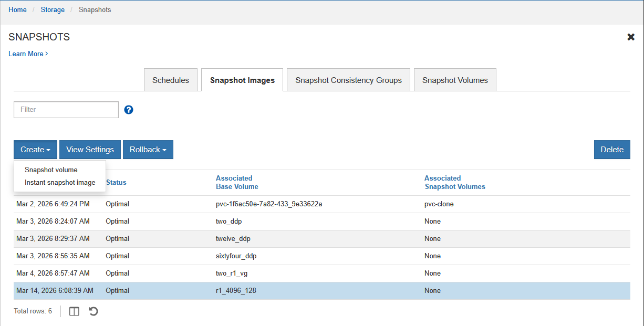
Task: Expand the Rollback dropdown button
Action: click(x=148, y=150)
